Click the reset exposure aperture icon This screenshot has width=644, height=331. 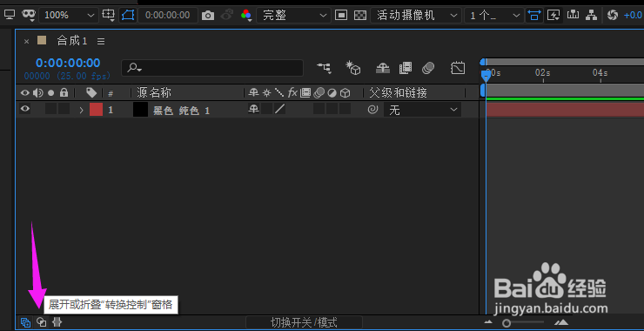pyautogui.click(x=613, y=15)
